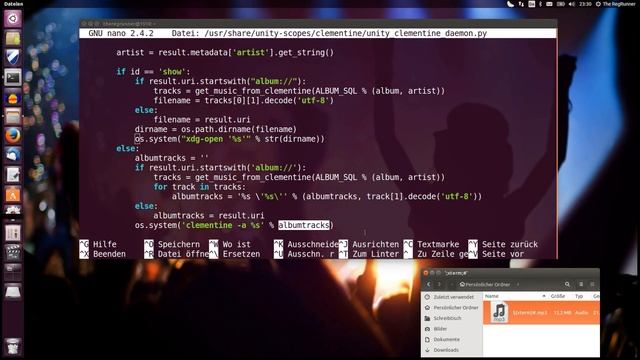Click the xdg-open os.system code line
The height and width of the screenshot is (360, 640).
[x=229, y=139]
